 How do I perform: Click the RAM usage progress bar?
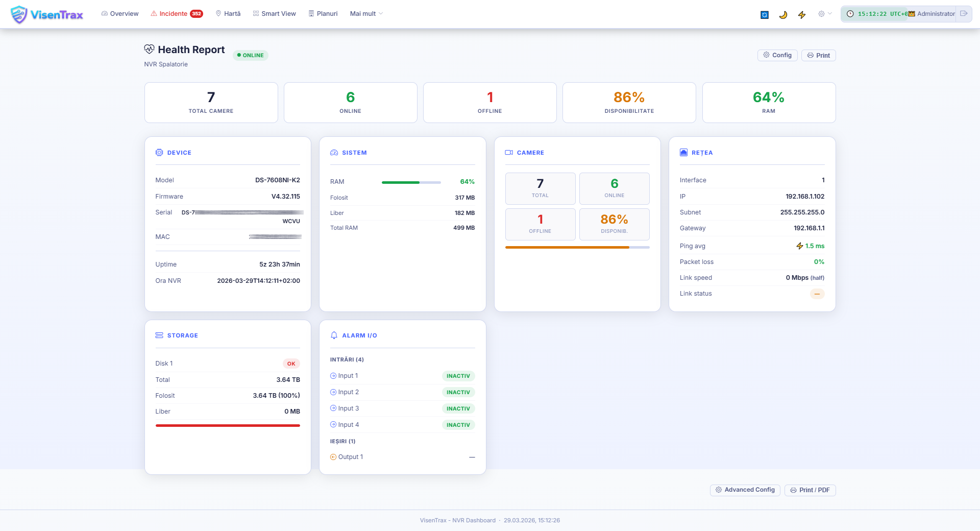tap(411, 182)
